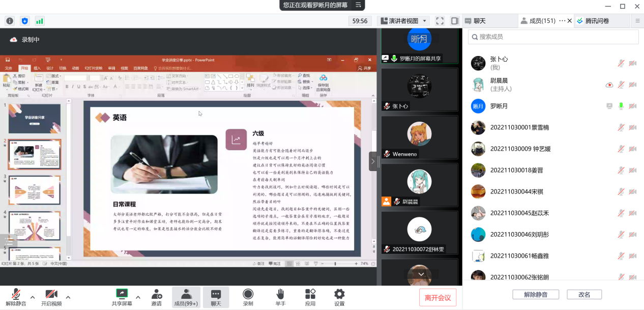Switch to the 聊天 tab in side panel
Screen dimensions: 644x310
point(479,21)
